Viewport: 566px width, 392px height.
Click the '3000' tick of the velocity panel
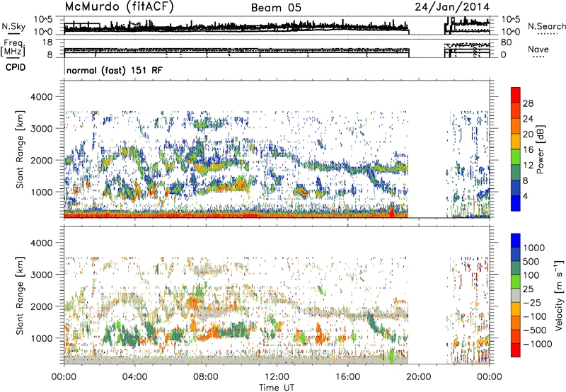(42, 275)
